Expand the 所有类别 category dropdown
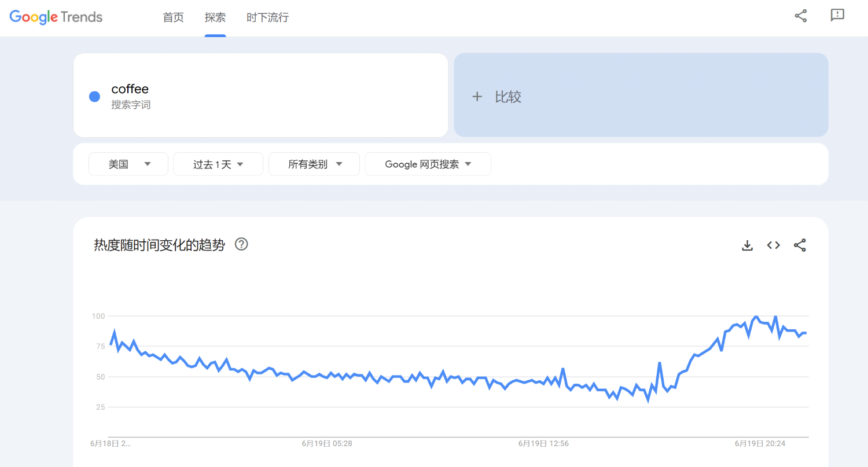868x467 pixels. [314, 164]
